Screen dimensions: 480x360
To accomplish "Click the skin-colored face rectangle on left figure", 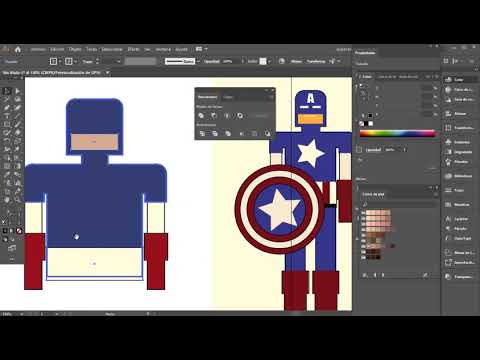I will point(94,142).
